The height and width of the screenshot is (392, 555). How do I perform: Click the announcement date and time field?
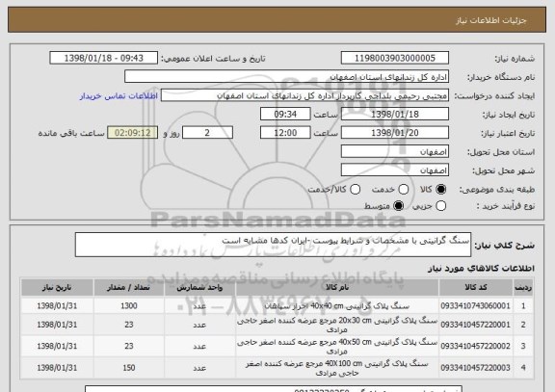(x=103, y=58)
